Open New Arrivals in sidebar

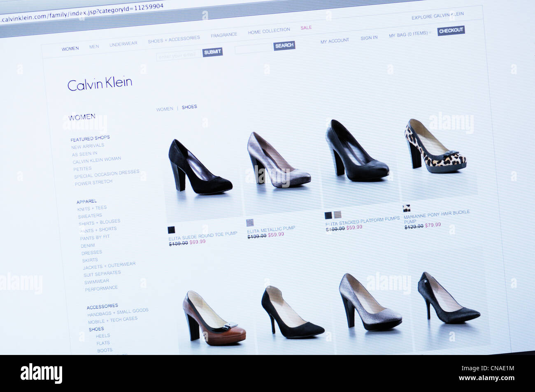(88, 146)
